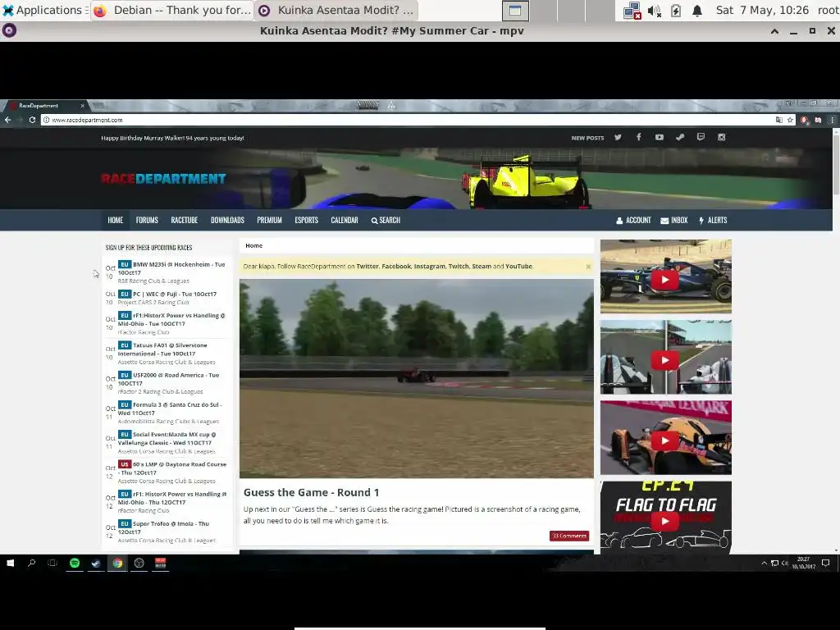Open Guess the Game - Round 1 article

click(311, 492)
